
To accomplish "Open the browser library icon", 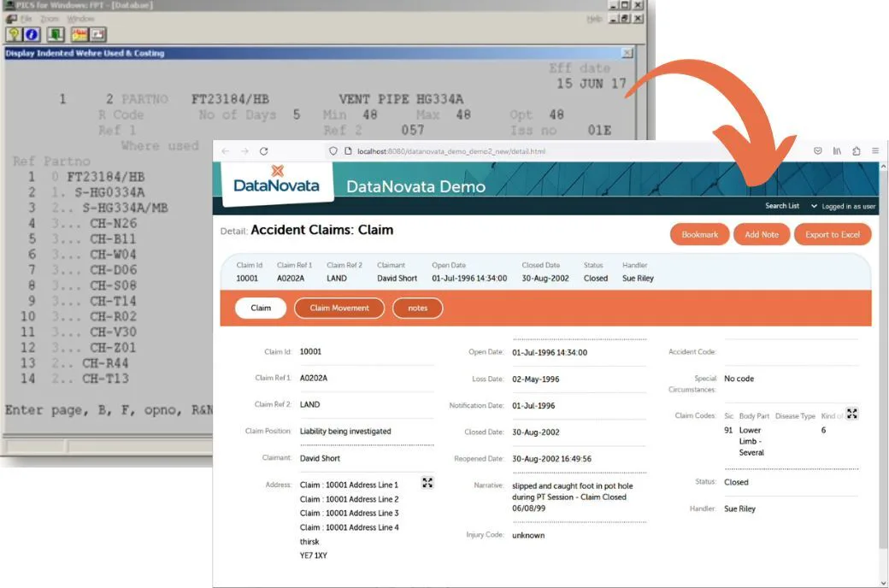I will click(837, 150).
